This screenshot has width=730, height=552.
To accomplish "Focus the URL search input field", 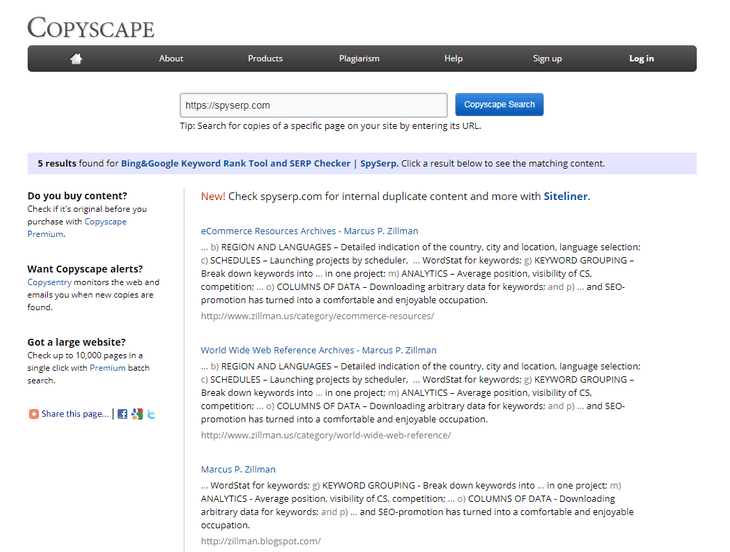I will [313, 105].
